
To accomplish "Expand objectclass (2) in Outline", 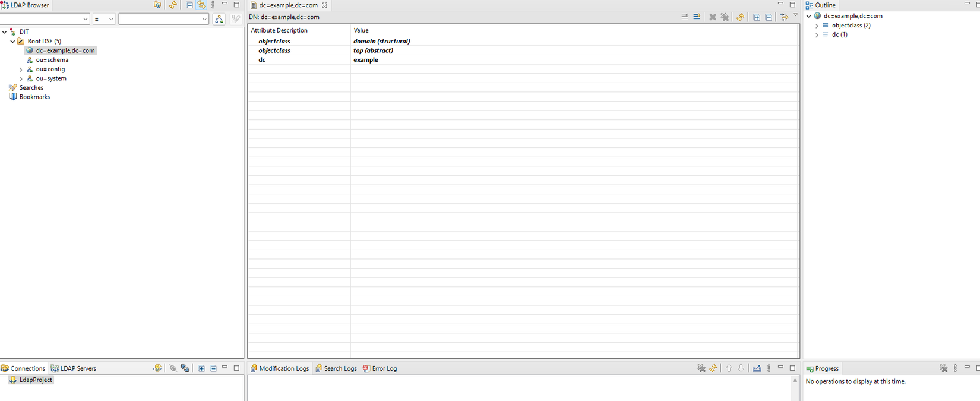I will pyautogui.click(x=817, y=26).
